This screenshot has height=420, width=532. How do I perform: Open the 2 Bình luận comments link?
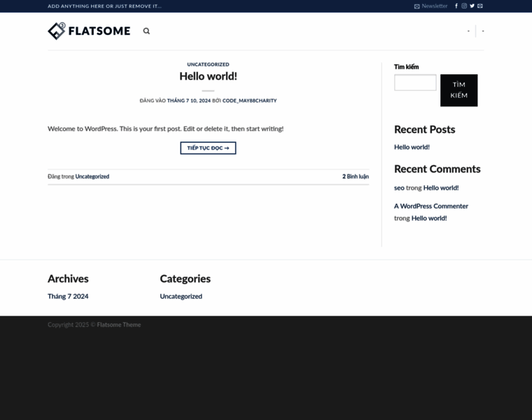pos(356,176)
